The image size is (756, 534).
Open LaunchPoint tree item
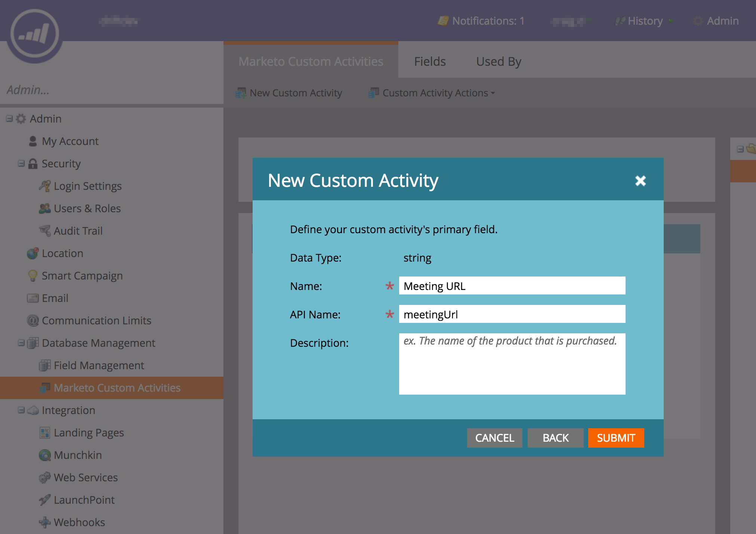coord(84,500)
